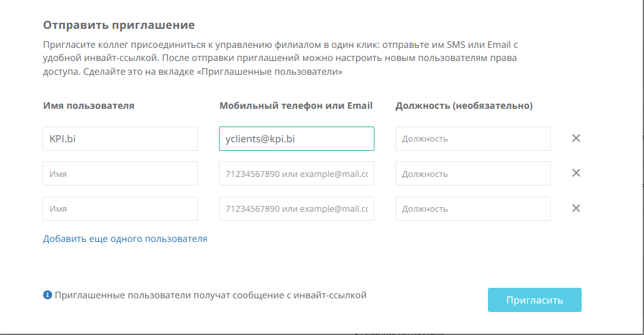Select the Должность field in second row
Viewport: 644px width, 335px height.
coord(473,174)
